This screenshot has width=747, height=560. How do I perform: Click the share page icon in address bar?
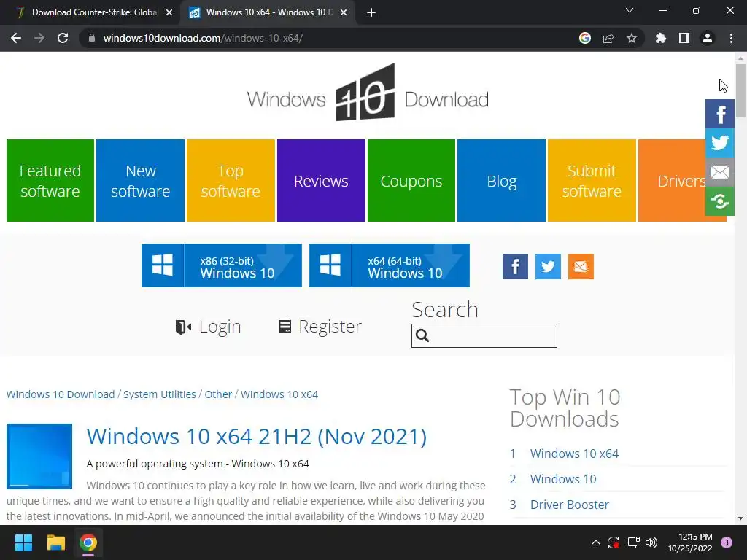pyautogui.click(x=608, y=38)
